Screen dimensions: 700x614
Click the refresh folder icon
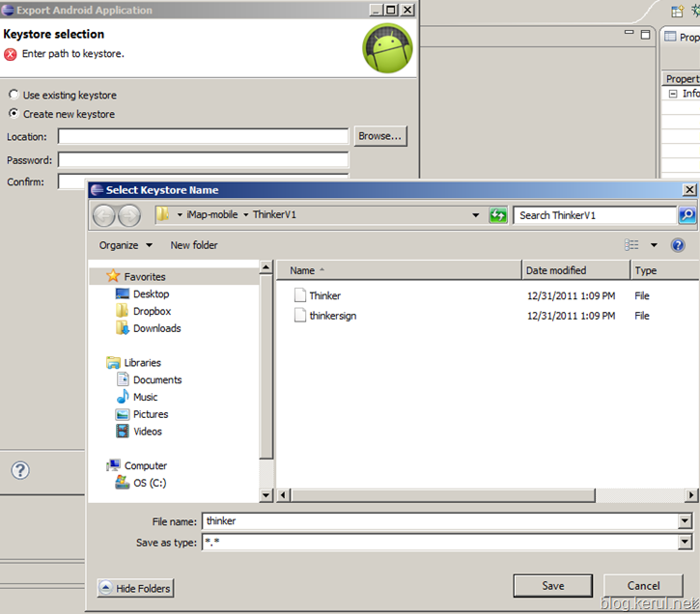[498, 215]
